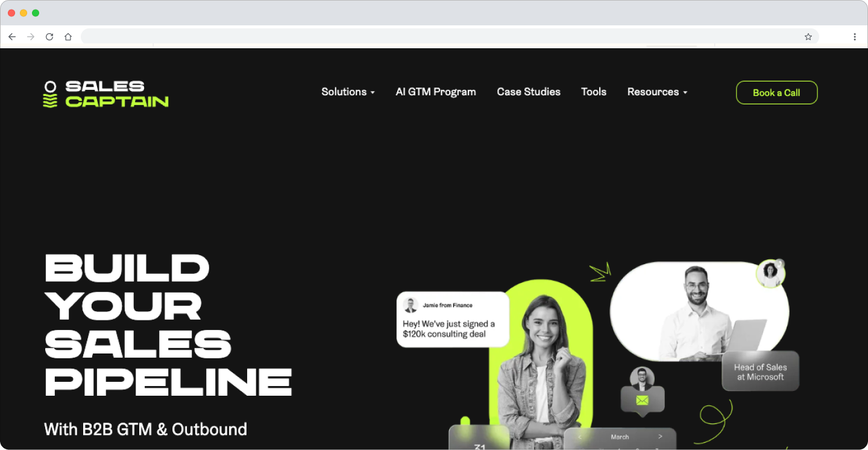Maximize window with green button
This screenshot has height=450, width=868.
click(x=36, y=13)
